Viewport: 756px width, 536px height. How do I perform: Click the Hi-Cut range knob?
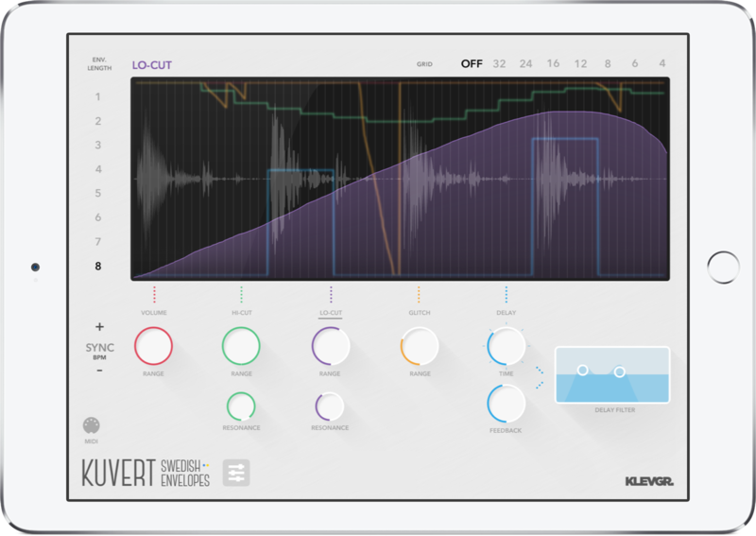[241, 346]
